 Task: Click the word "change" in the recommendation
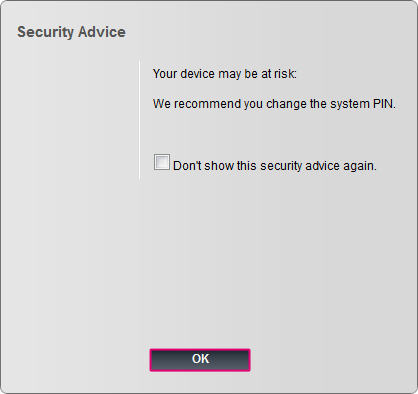click(x=286, y=104)
